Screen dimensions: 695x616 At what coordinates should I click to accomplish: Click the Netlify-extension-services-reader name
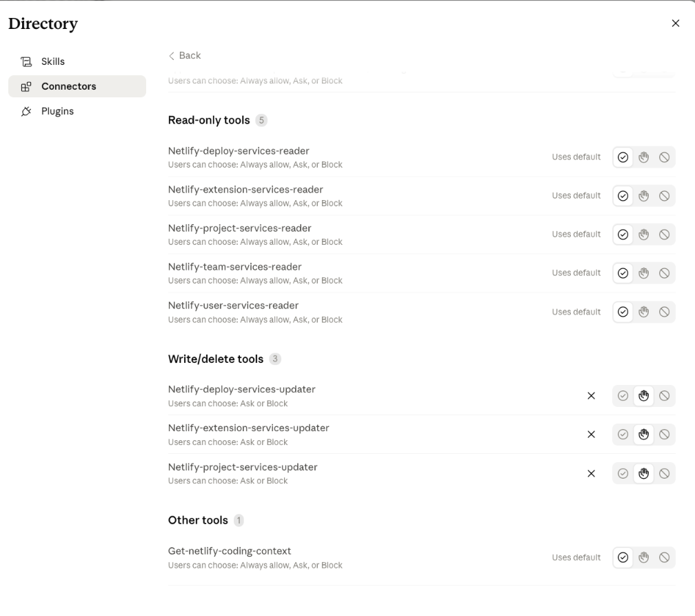[245, 190]
